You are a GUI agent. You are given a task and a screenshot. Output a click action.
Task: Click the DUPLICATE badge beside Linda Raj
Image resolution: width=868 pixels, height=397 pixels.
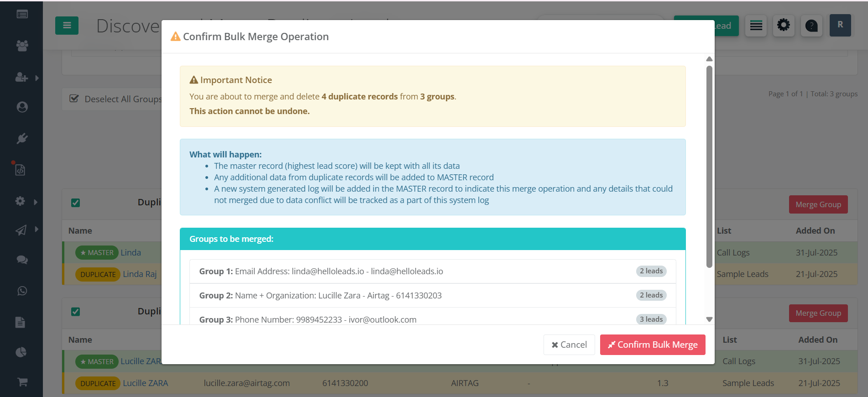pyautogui.click(x=98, y=274)
